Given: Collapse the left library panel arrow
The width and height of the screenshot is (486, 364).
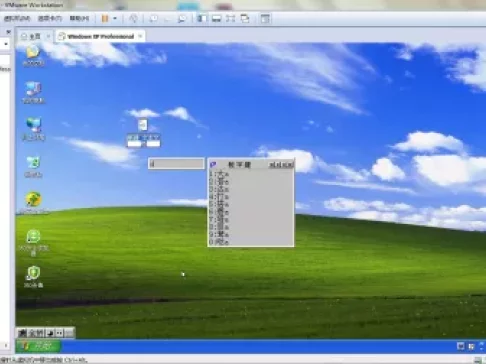Looking at the screenshot, I should click(9, 32).
